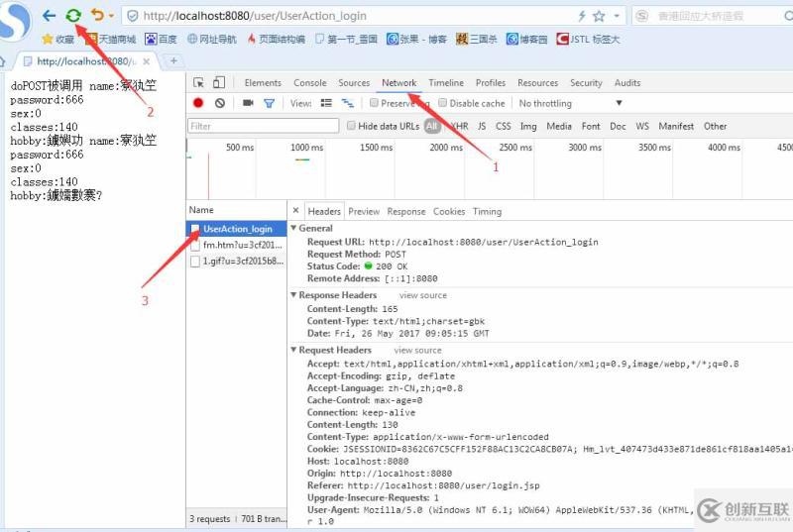Close the request details pane with the X

[x=295, y=210]
